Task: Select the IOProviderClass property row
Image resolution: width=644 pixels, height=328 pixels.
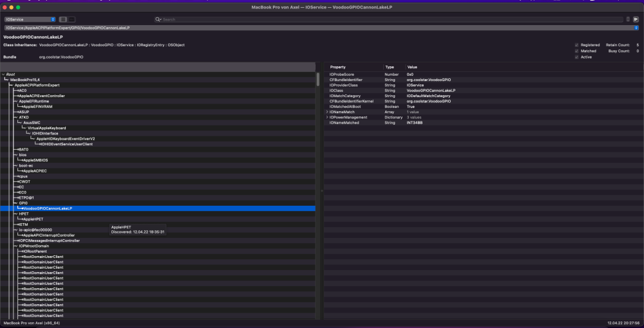Action: [x=484, y=86]
